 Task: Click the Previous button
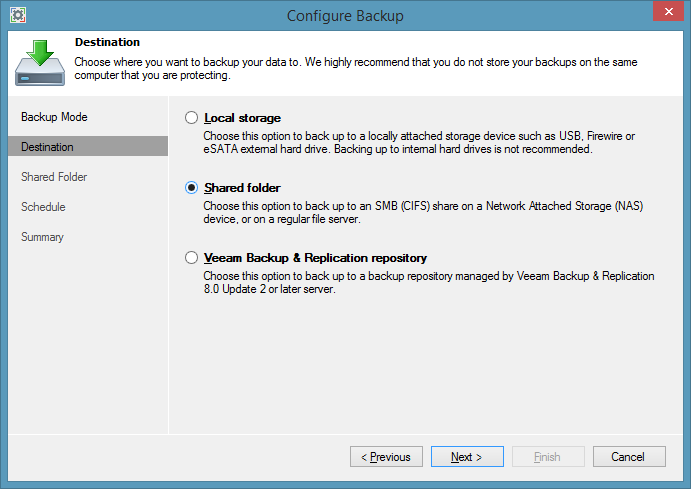point(386,457)
